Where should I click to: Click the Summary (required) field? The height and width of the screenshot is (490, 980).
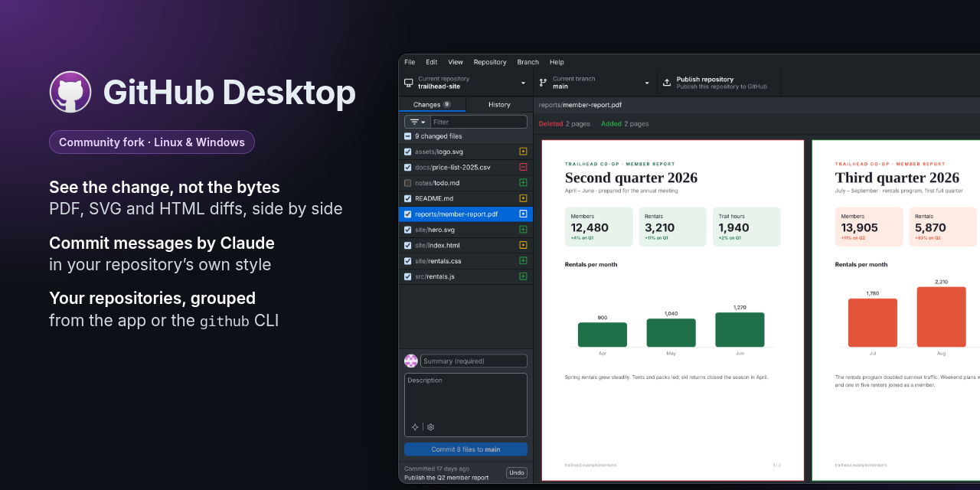click(x=474, y=361)
